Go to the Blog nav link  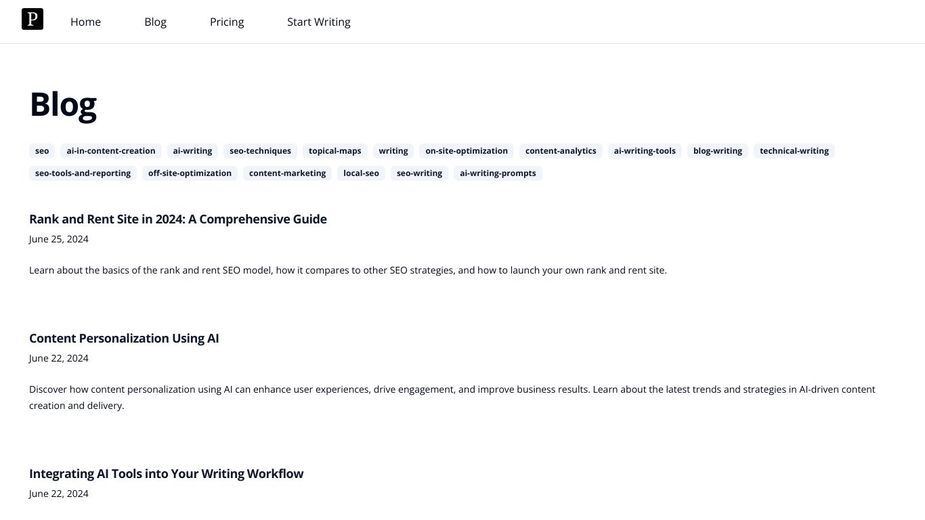pos(155,22)
